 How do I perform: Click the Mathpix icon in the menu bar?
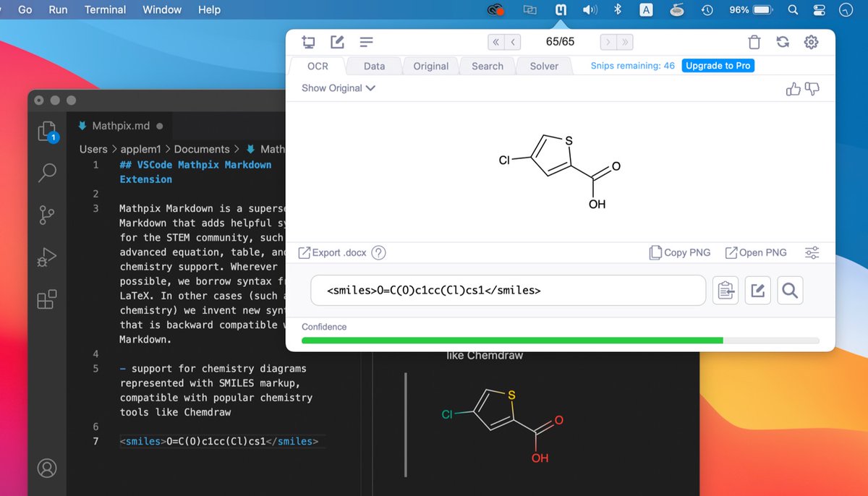coord(560,10)
